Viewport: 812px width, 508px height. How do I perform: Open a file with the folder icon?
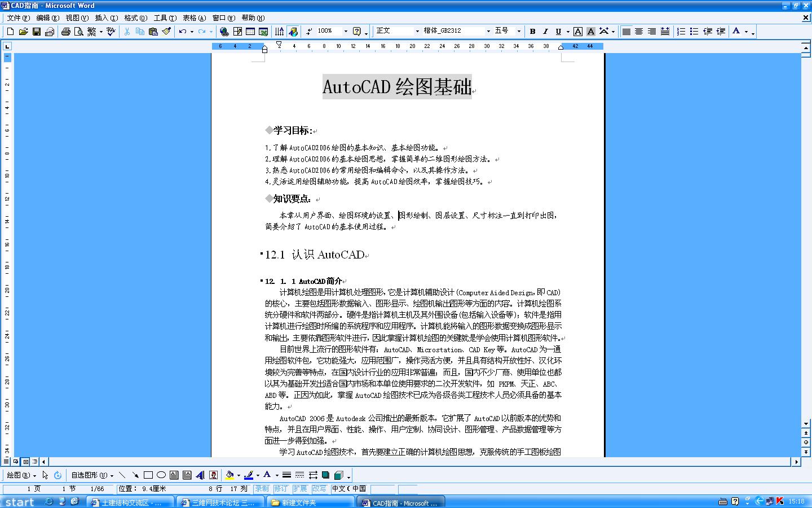[23, 32]
